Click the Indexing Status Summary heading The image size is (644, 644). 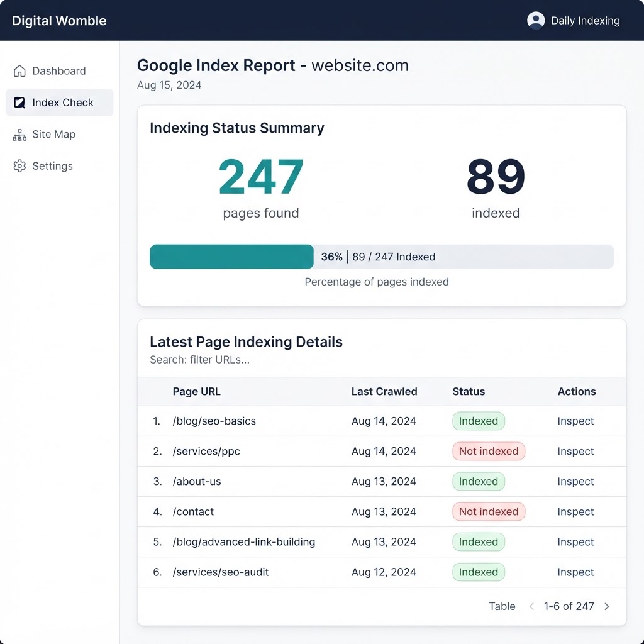coord(237,128)
